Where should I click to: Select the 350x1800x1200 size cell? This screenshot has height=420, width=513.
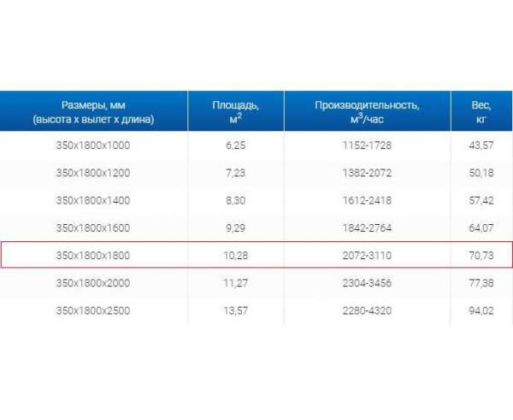click(x=93, y=173)
